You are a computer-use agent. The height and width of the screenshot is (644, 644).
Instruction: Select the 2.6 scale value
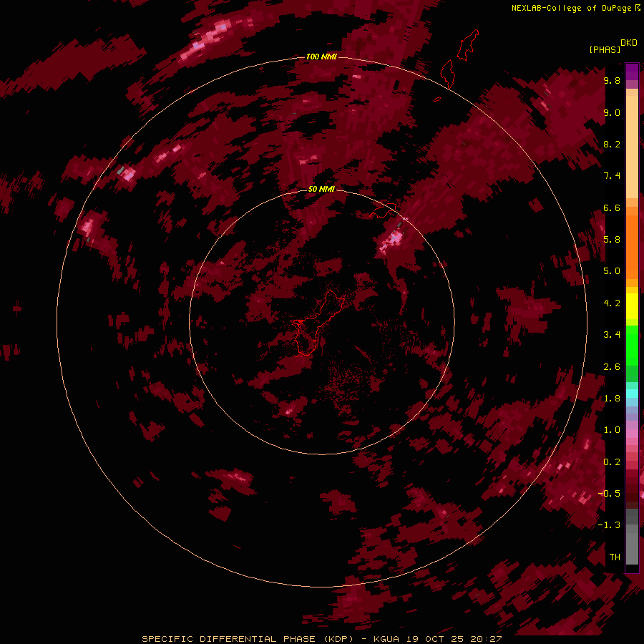point(612,367)
